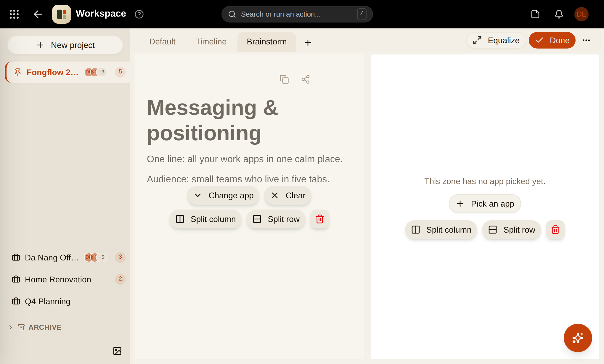Go back with the arrow icon

(38, 14)
